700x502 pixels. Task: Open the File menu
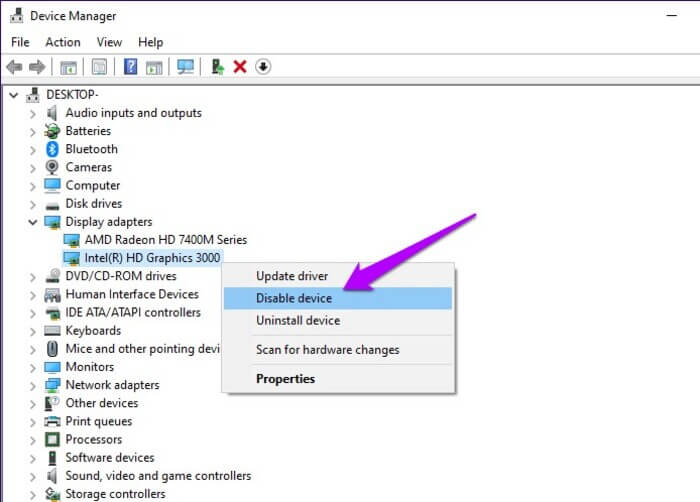(x=20, y=42)
